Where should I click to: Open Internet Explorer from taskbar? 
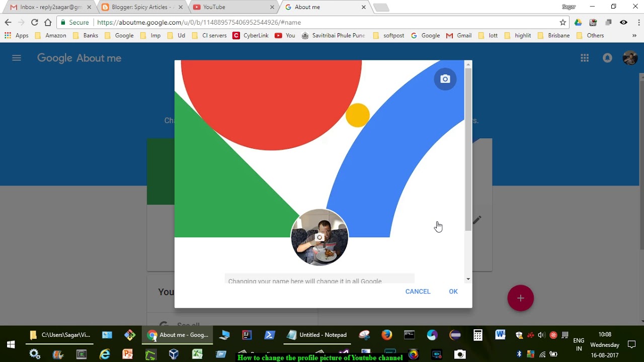coord(105,354)
